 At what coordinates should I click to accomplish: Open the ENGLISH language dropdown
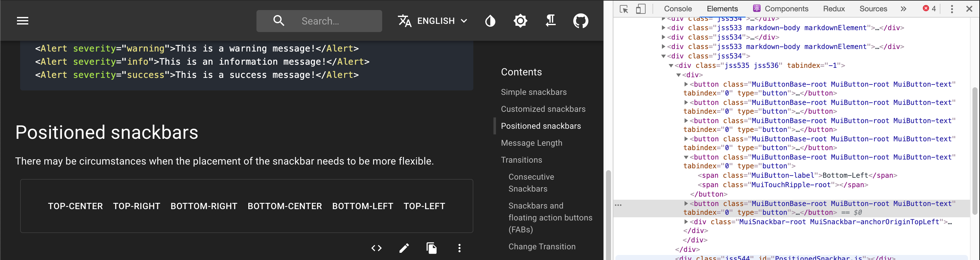(432, 20)
